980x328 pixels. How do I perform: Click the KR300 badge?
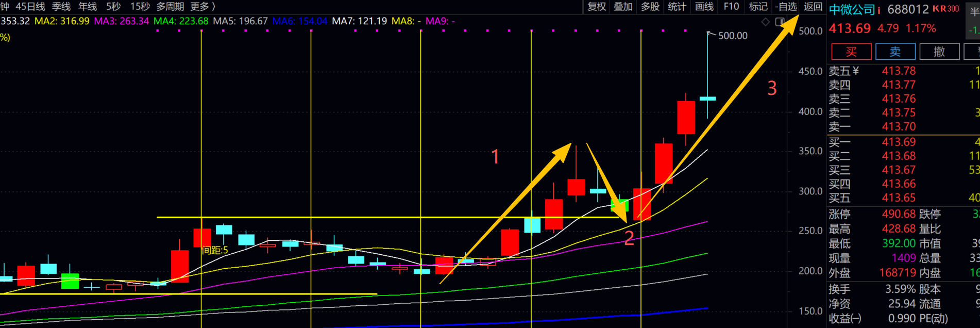(945, 9)
